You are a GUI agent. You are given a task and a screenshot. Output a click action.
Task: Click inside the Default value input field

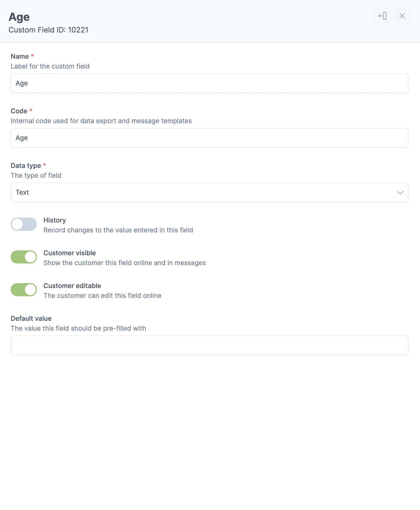tap(210, 345)
